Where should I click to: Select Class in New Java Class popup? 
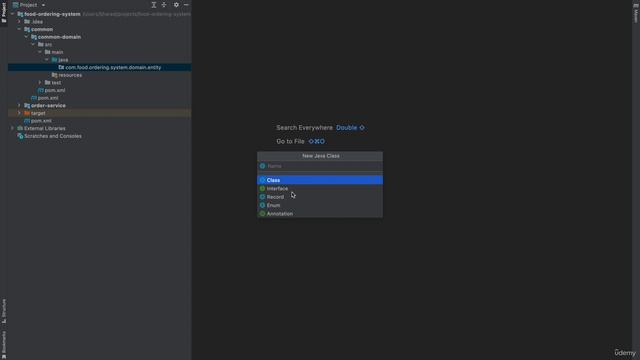click(320, 180)
